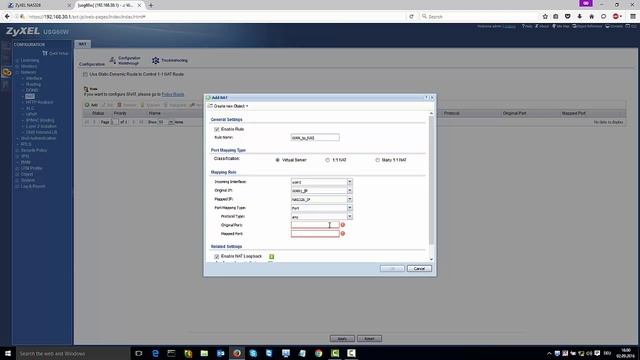Reload the page with the refresh icon
Screen dimensions: 640x360
click(x=411, y=16)
